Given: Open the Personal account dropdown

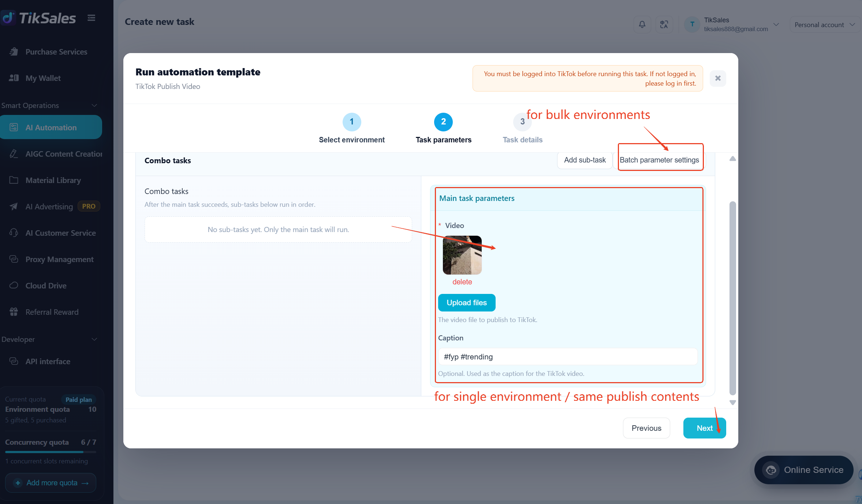Looking at the screenshot, I should point(824,25).
